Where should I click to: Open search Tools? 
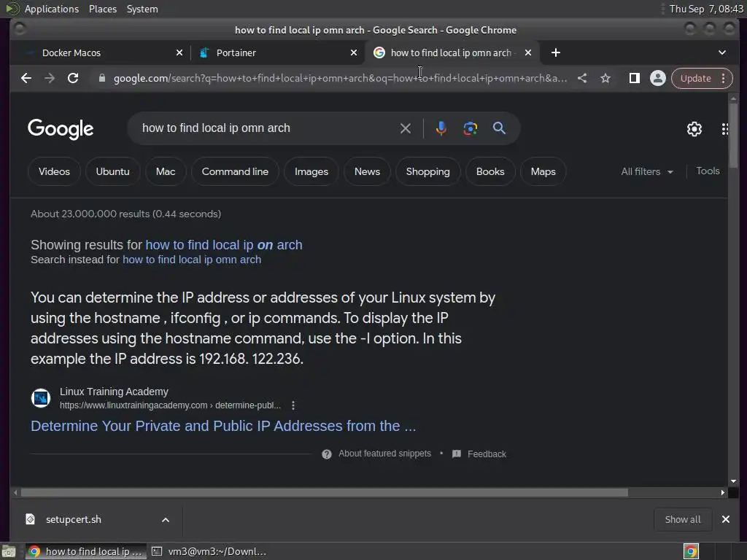tap(708, 171)
